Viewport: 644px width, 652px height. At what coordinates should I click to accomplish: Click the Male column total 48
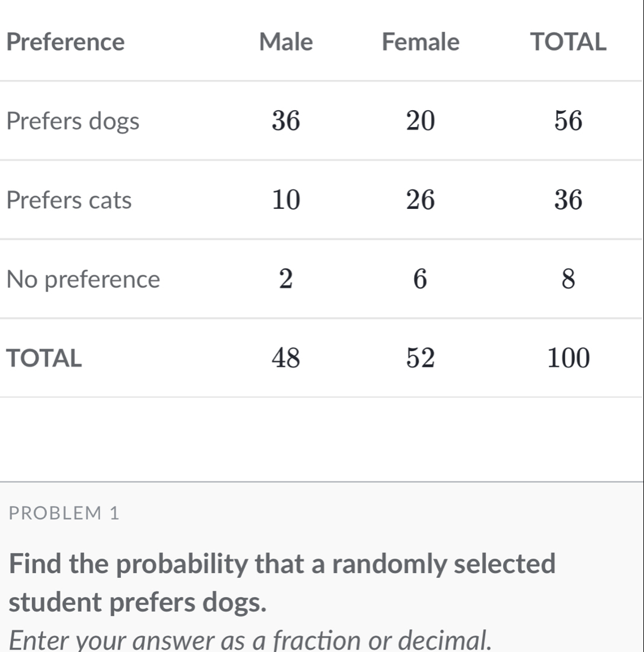point(285,358)
